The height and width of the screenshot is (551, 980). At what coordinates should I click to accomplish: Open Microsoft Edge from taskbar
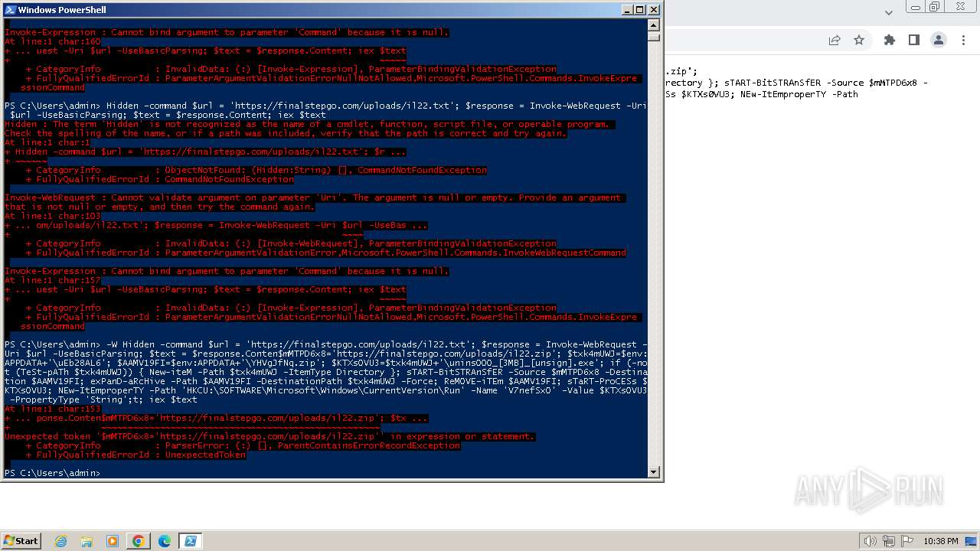point(165,541)
